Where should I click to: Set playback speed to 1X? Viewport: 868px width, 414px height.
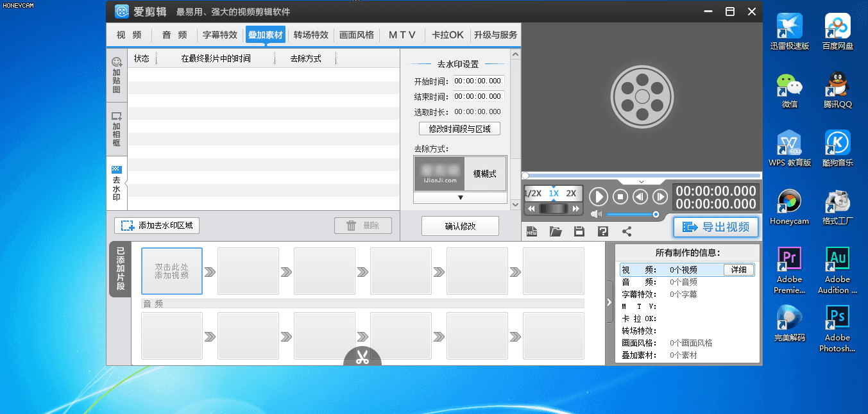pos(554,193)
